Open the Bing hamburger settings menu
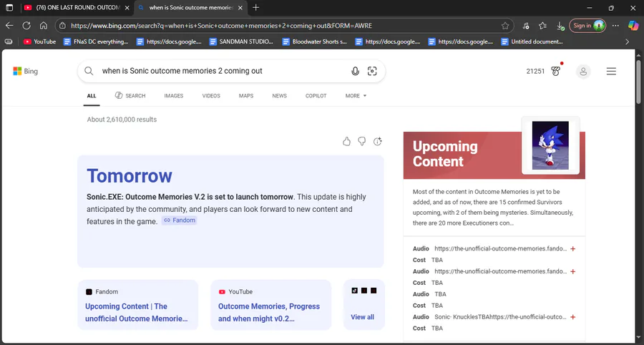Screen dimensions: 644x345 tap(611, 71)
